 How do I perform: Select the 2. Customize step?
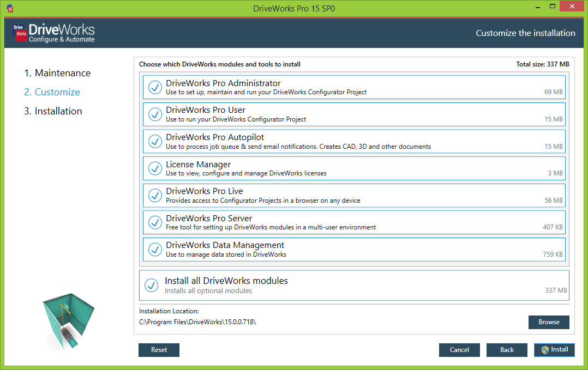pyautogui.click(x=52, y=92)
